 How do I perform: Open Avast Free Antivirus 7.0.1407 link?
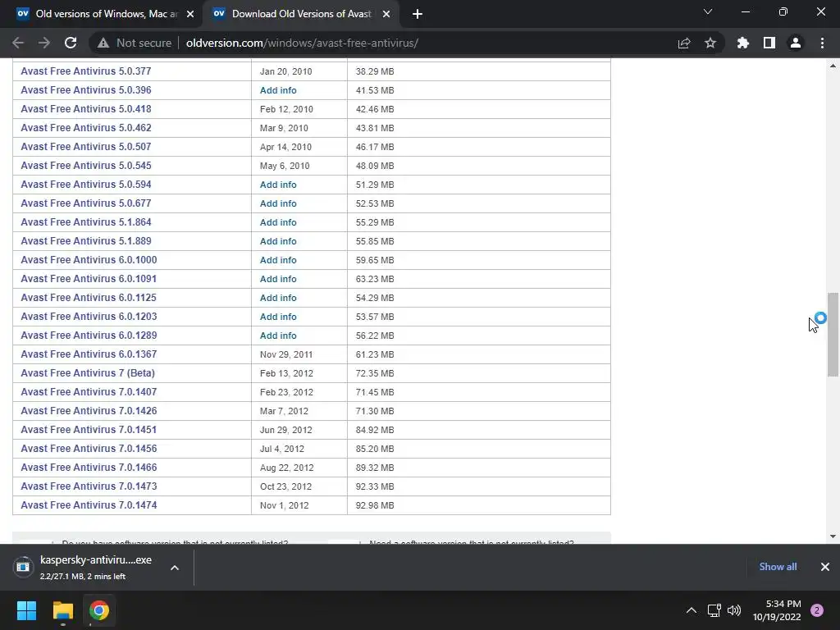[89, 391]
